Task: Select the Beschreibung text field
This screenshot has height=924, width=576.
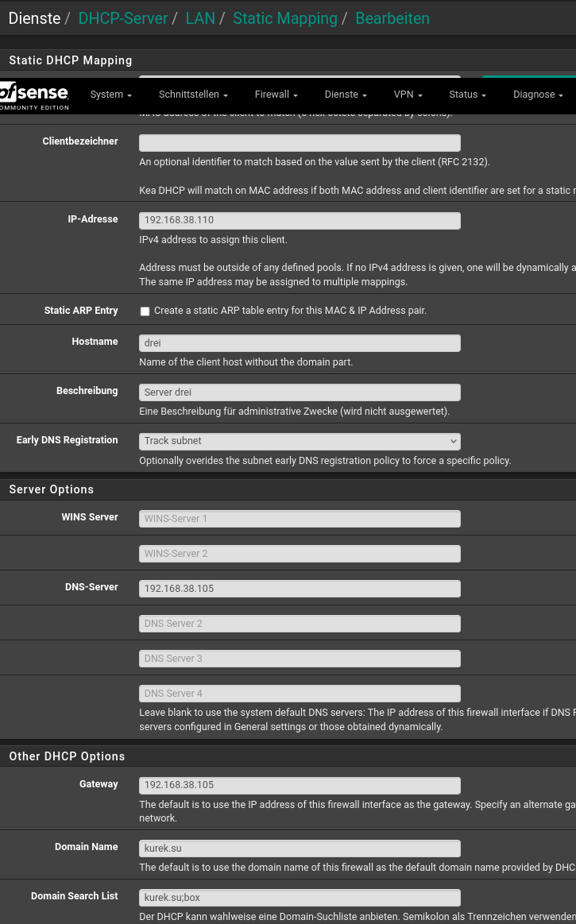Action: [x=300, y=392]
